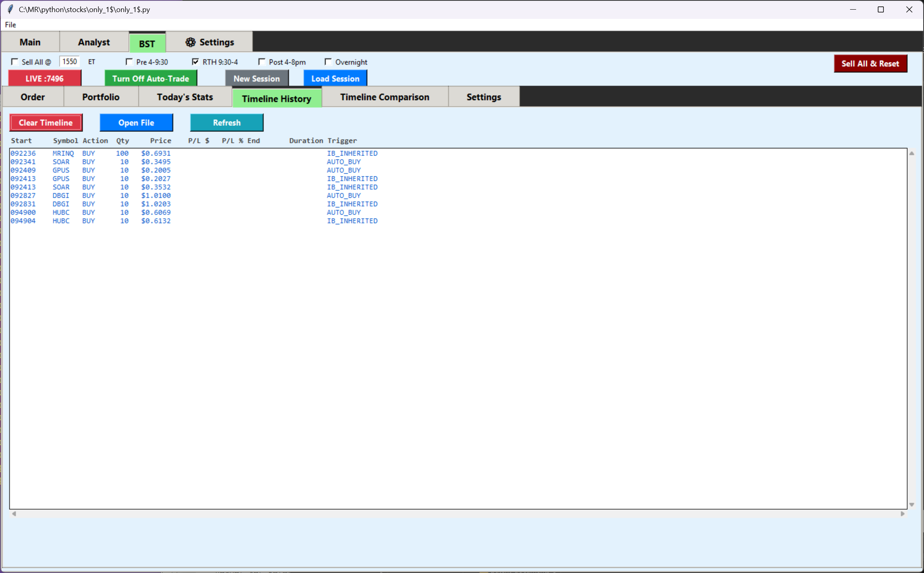Start a New Session
This screenshot has height=573, width=924.
(257, 78)
